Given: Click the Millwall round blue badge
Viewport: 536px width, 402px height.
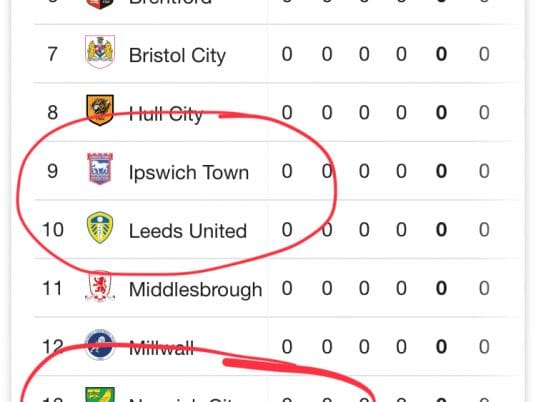Looking at the screenshot, I should pyautogui.click(x=100, y=345).
